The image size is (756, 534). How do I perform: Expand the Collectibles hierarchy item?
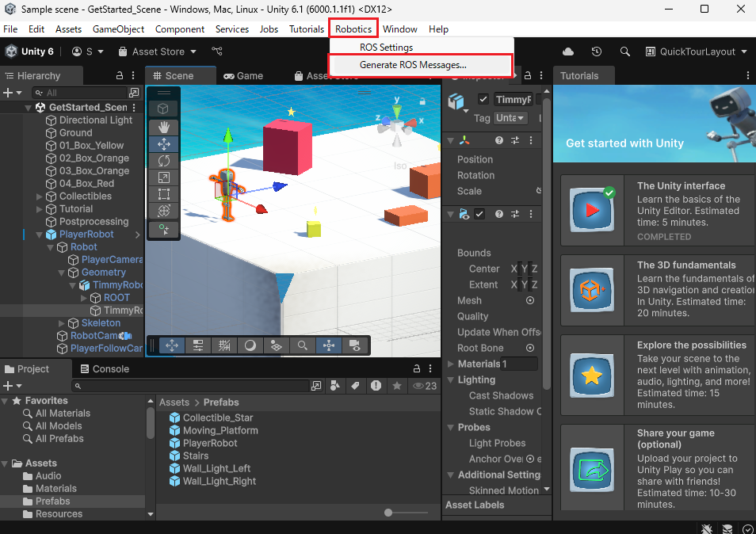point(40,196)
